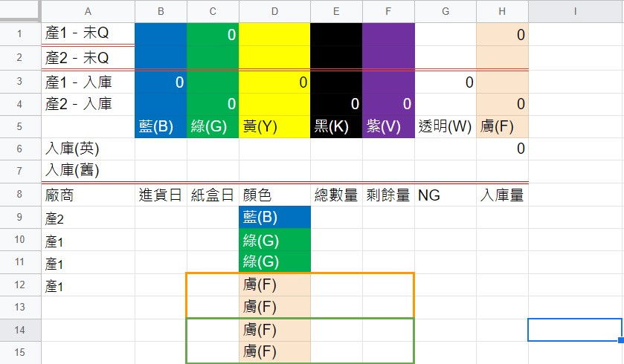Select the 入庫(英) cell
624x364 pixels.
coord(88,149)
